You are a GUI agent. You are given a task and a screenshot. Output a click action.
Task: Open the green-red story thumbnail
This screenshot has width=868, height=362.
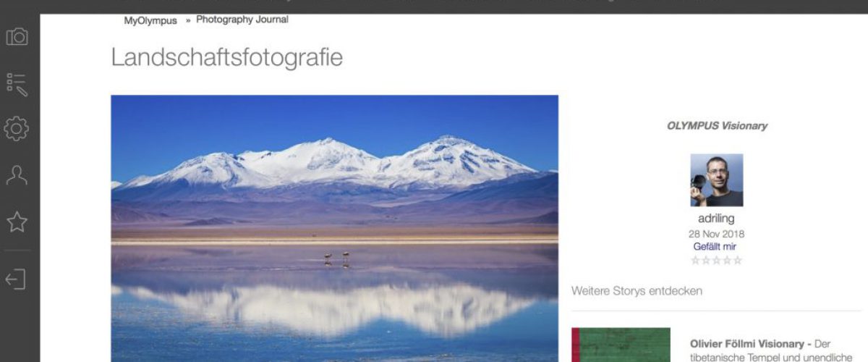621,345
